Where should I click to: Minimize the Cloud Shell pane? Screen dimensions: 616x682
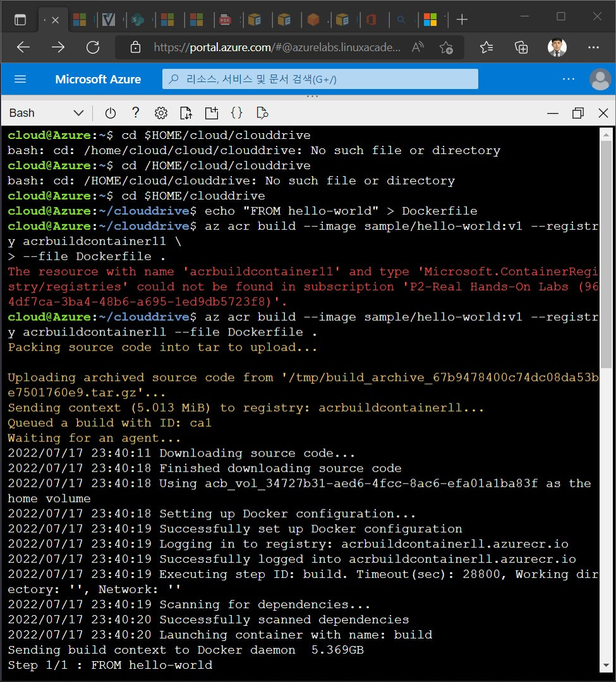tap(552, 114)
